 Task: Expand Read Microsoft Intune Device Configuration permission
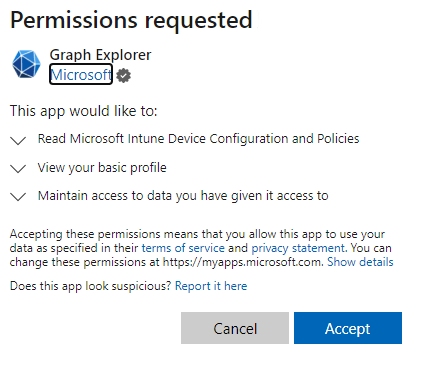point(18,140)
